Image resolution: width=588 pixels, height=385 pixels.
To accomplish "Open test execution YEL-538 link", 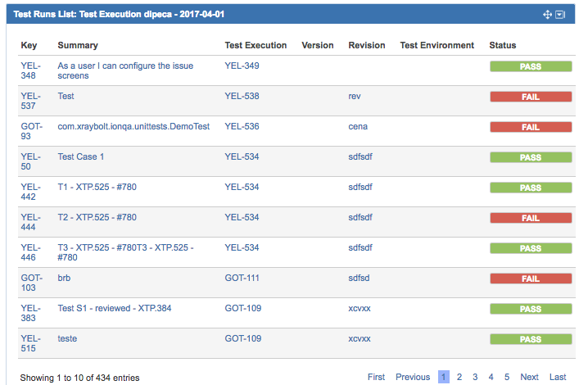I will pos(242,96).
